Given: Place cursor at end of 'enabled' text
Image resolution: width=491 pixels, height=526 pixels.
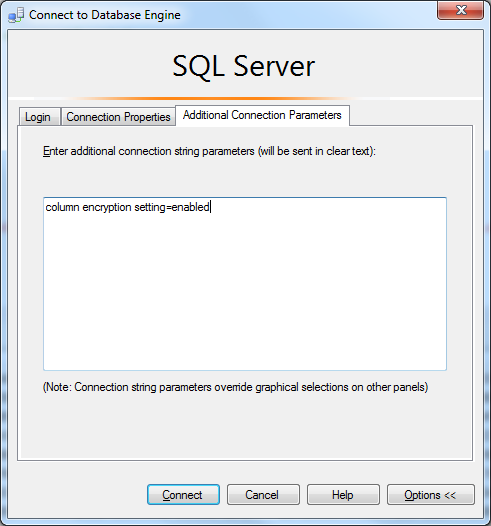Looking at the screenshot, I should click(x=210, y=207).
